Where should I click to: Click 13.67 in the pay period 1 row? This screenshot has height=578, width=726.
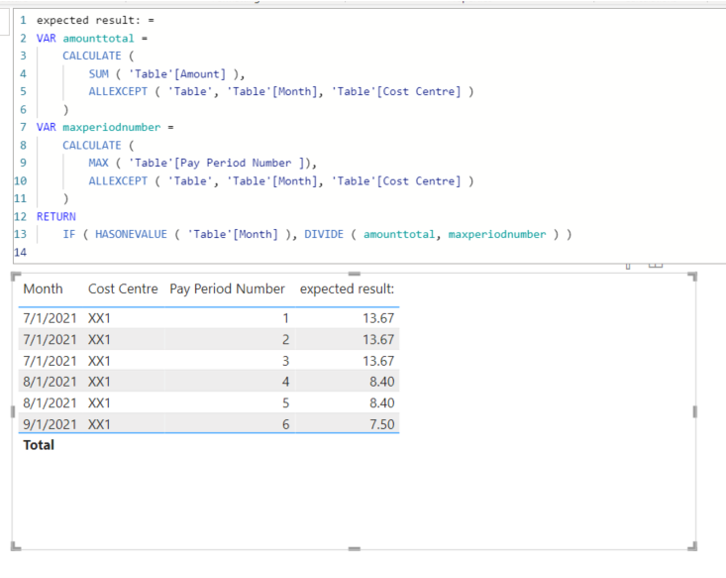tap(378, 318)
